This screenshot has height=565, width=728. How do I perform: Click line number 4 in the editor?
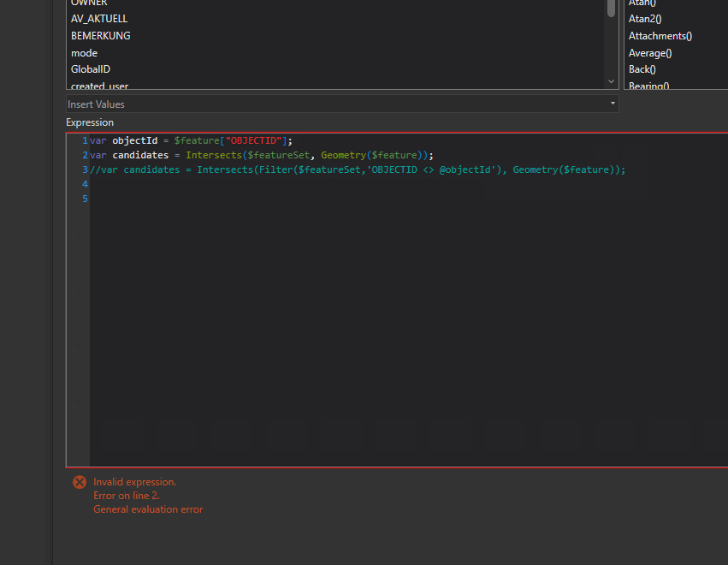pyautogui.click(x=85, y=184)
